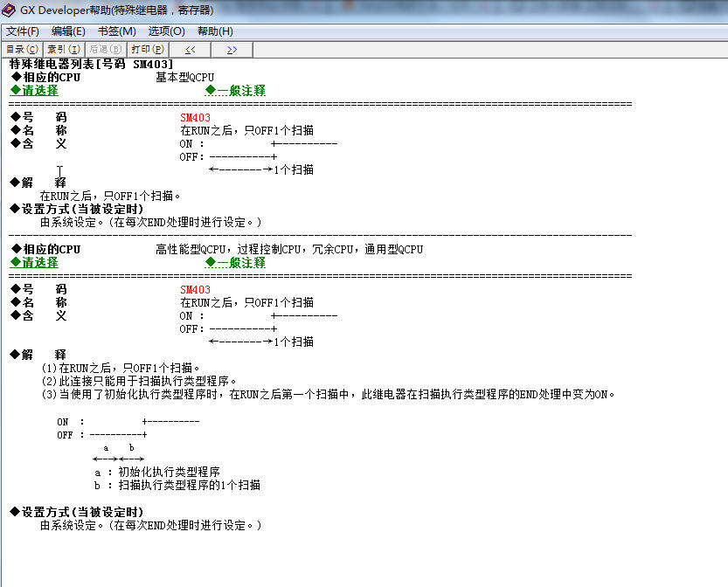Open the 选项(O) options menu
The height and width of the screenshot is (587, 728).
tap(166, 31)
